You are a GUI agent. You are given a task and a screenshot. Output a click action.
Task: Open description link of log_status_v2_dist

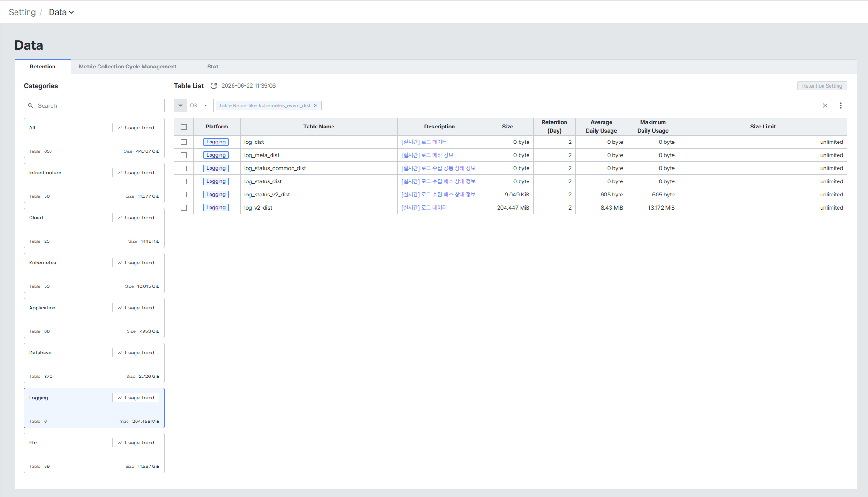click(438, 195)
